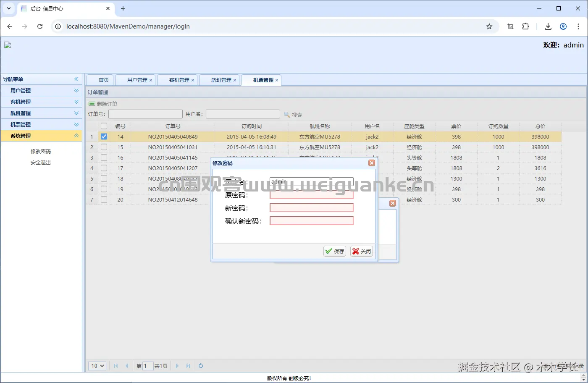
Task: Close the 后台-信息中心 browser tab
Action: pos(108,8)
